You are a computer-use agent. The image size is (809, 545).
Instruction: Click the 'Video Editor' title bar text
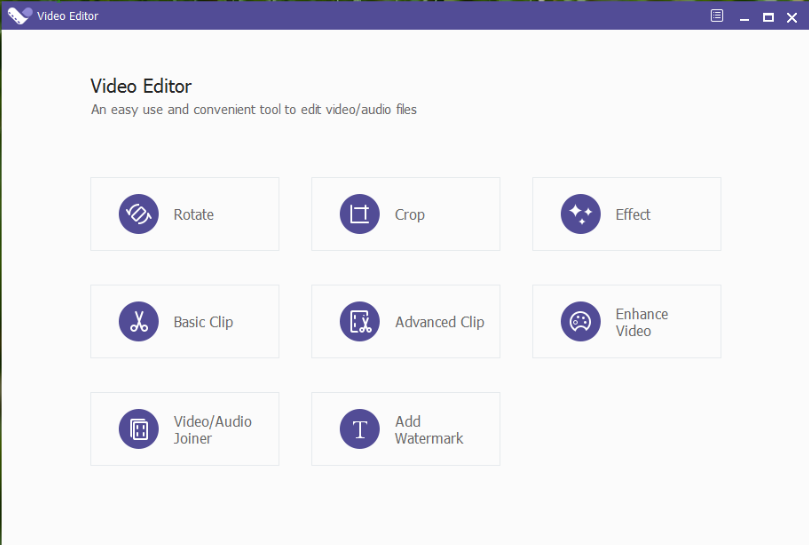coord(68,16)
